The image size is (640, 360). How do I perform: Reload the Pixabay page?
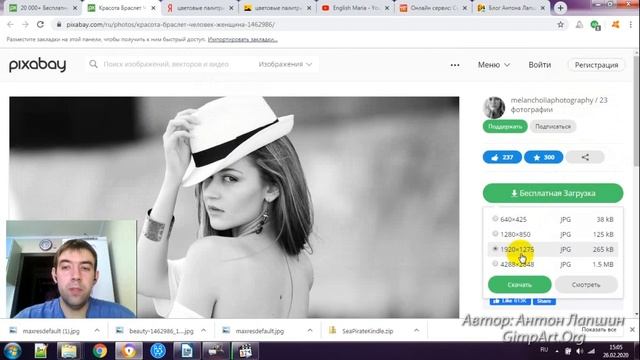tap(40, 24)
